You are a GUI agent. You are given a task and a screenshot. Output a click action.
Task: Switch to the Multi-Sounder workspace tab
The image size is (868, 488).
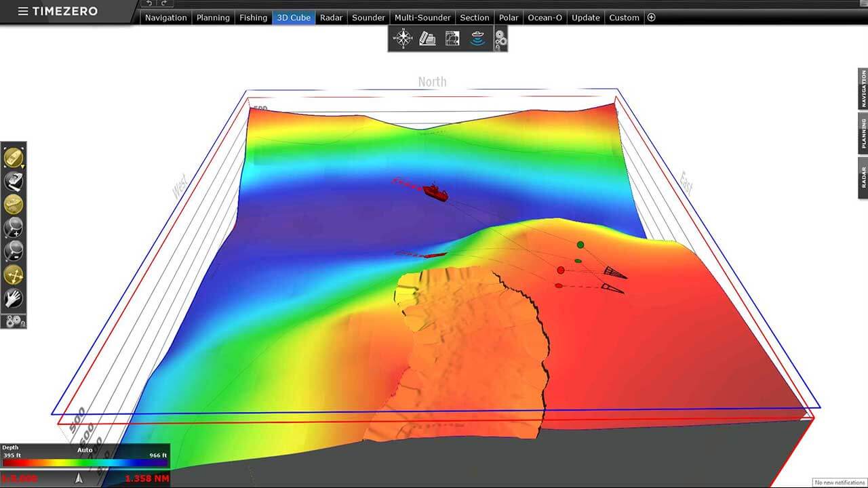coord(422,18)
